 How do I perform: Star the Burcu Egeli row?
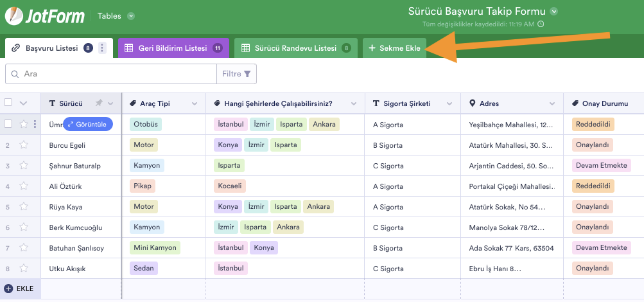coord(24,145)
